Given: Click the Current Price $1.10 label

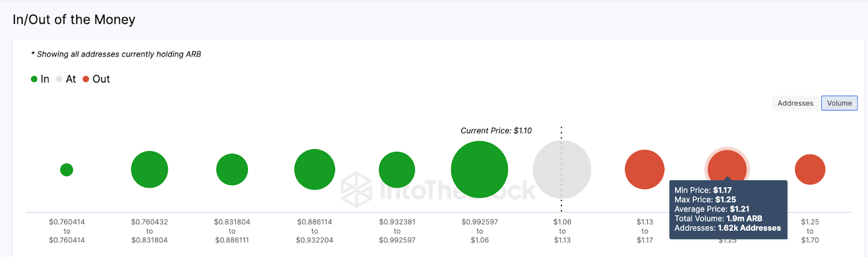Looking at the screenshot, I should 496,131.
